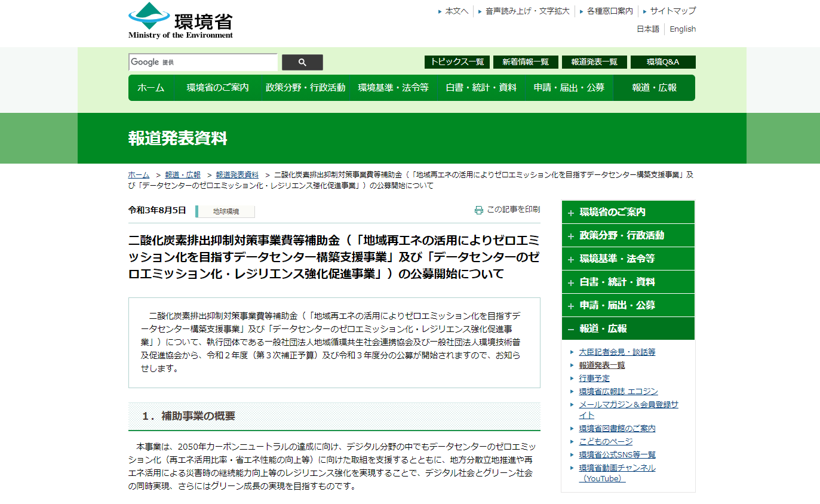The width and height of the screenshot is (820, 504).
Task: Expand the 白書・統計・資料 sidebar section
Action: coord(628,282)
